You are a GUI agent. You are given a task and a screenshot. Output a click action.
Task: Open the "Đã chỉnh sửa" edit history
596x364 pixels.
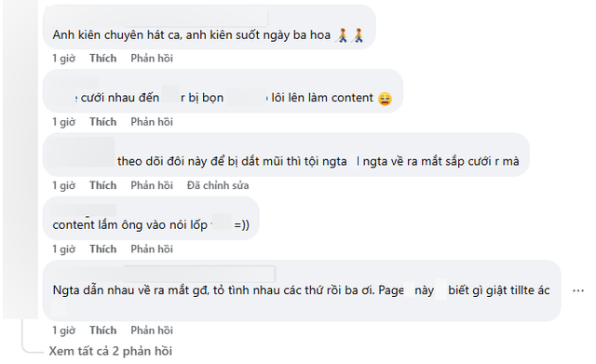point(218,185)
